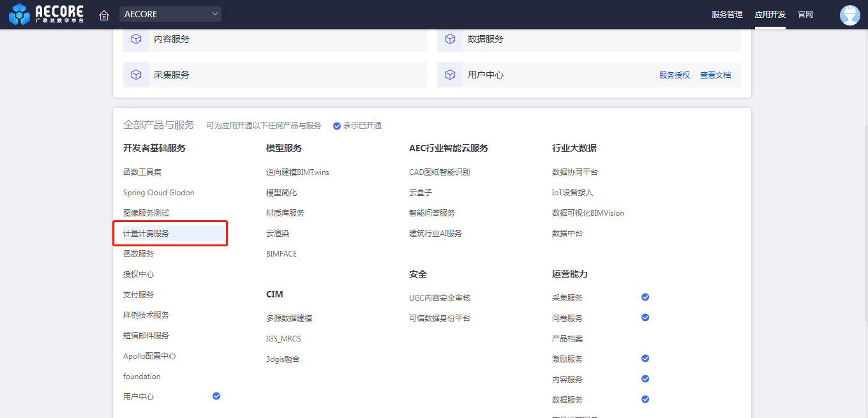
Task: Open 数据协同平台 service
Action: [575, 172]
